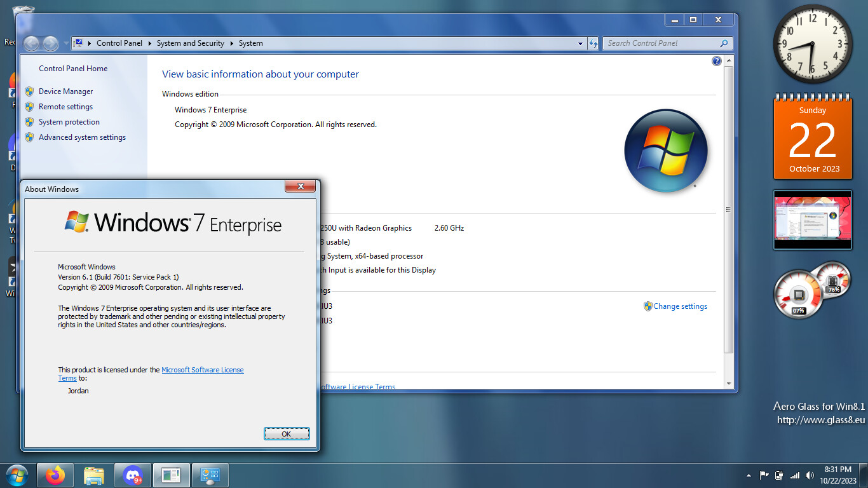Image resolution: width=868 pixels, height=488 pixels.
Task: Click the blue Help question mark icon
Action: 717,61
